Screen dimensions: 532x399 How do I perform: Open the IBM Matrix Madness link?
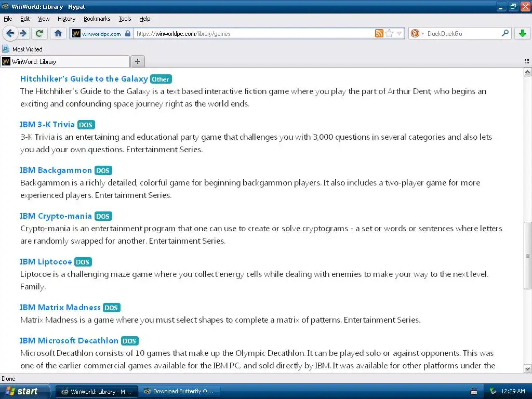click(60, 308)
